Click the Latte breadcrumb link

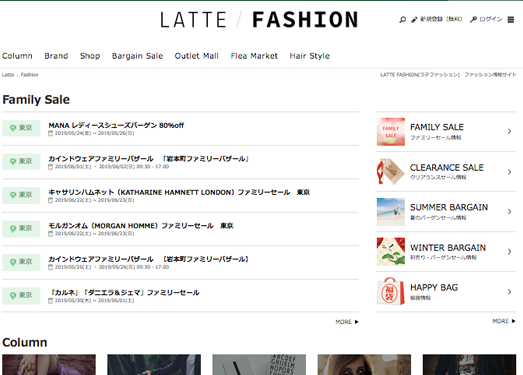[8, 75]
